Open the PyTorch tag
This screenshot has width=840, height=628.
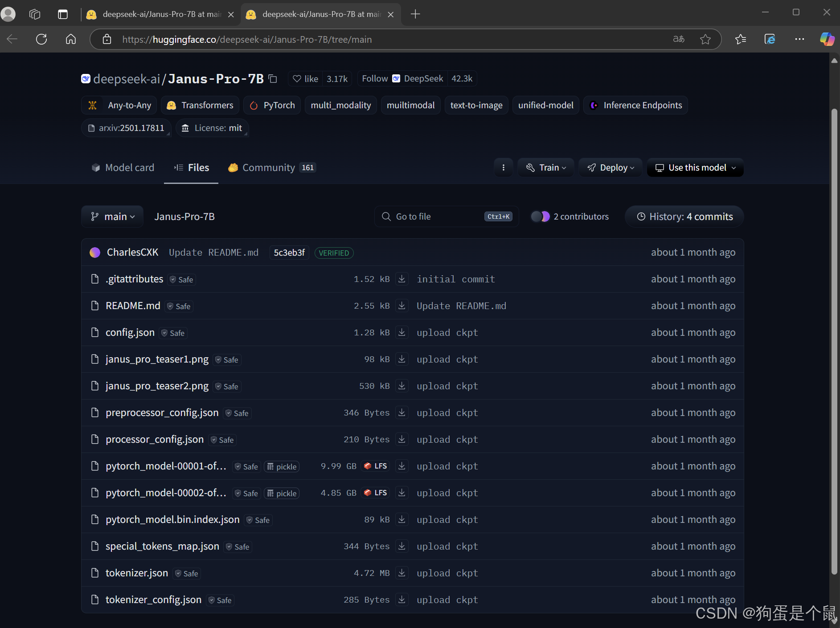[272, 105]
